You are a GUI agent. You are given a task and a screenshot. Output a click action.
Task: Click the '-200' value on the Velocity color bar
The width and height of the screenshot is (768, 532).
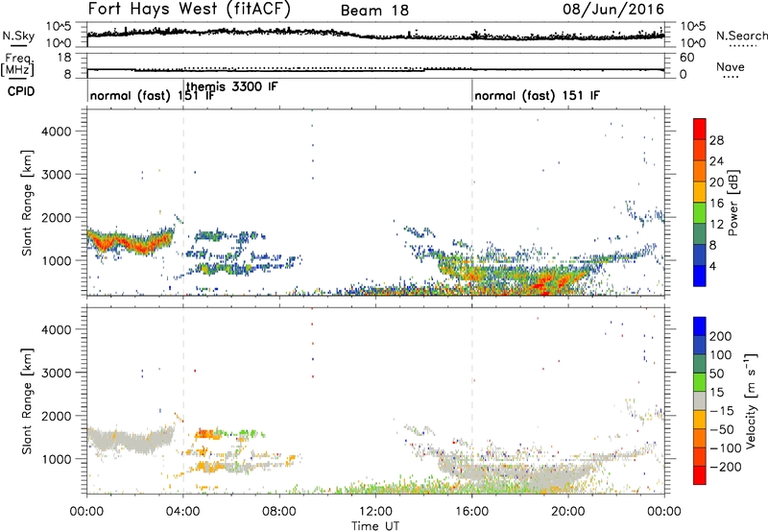(x=726, y=467)
